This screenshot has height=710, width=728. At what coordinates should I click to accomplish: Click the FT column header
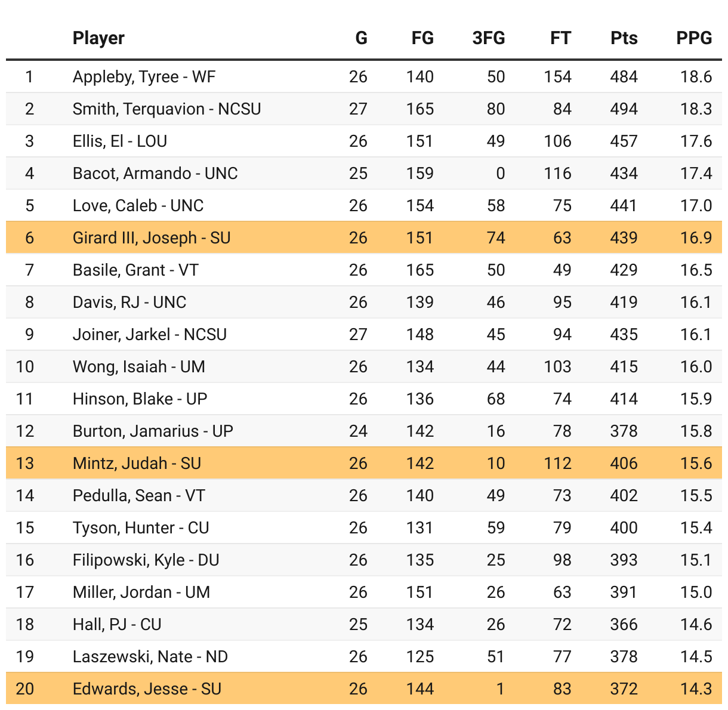(x=560, y=38)
